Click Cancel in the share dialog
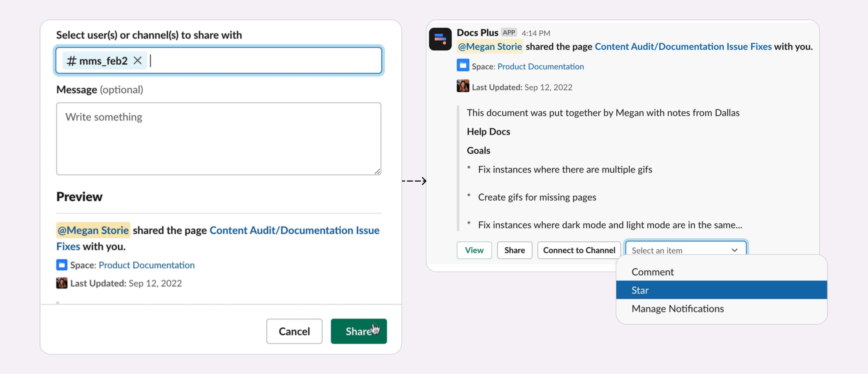The width and height of the screenshot is (868, 374). pos(294,331)
